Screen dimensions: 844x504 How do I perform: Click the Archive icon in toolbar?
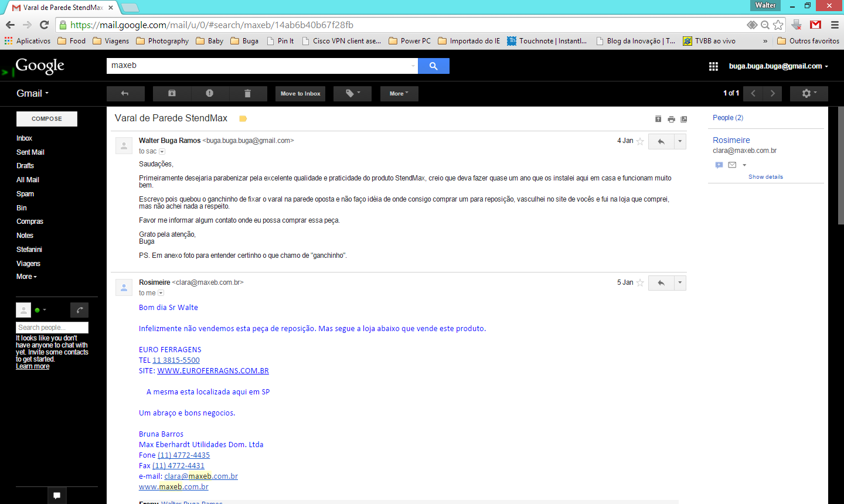click(x=172, y=94)
